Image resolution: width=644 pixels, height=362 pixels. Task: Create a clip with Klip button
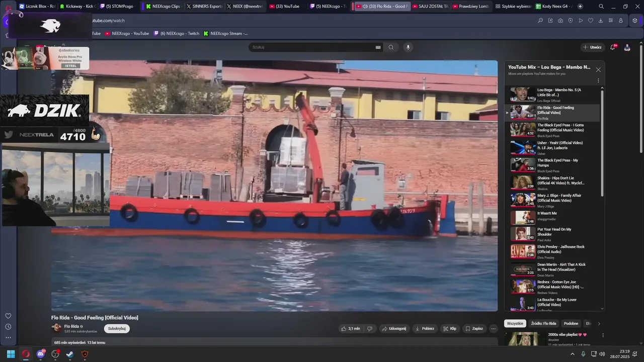point(450,329)
